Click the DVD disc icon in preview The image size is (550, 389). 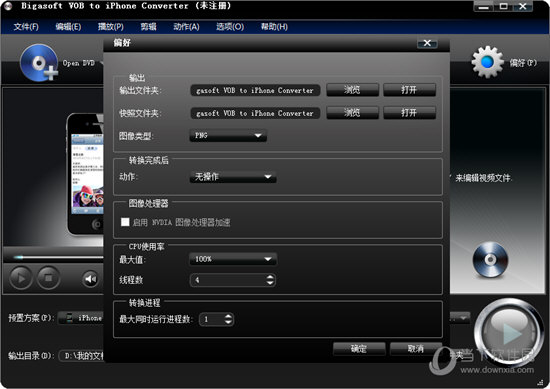point(490,260)
